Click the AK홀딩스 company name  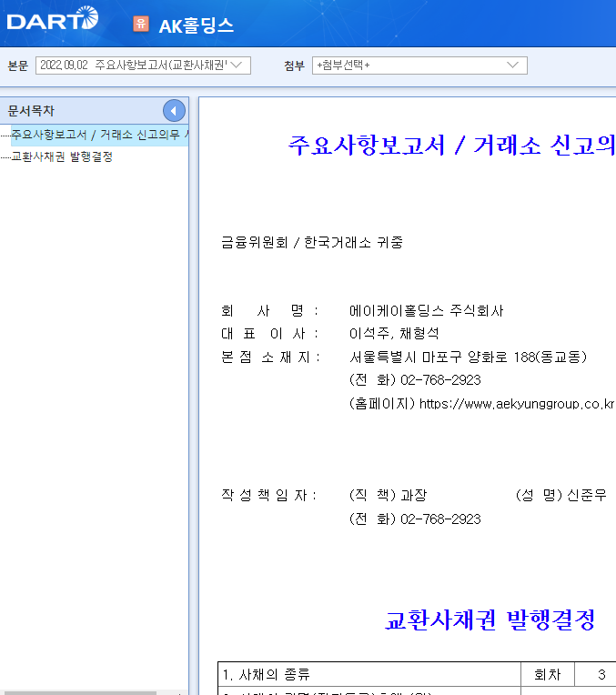[196, 25]
